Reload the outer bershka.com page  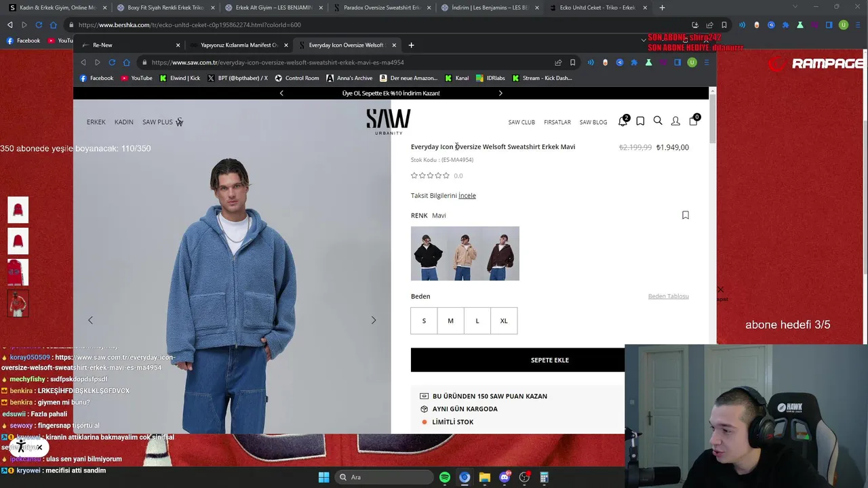[39, 25]
